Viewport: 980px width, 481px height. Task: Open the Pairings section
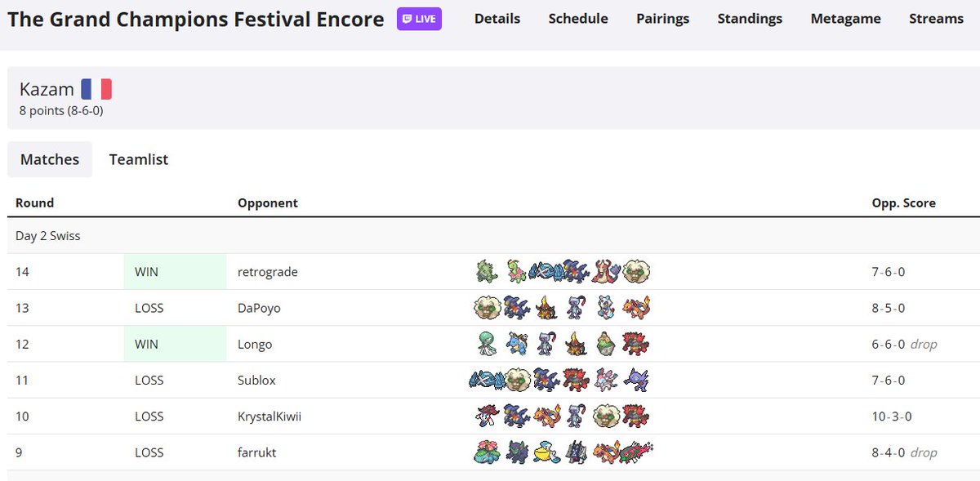(663, 18)
